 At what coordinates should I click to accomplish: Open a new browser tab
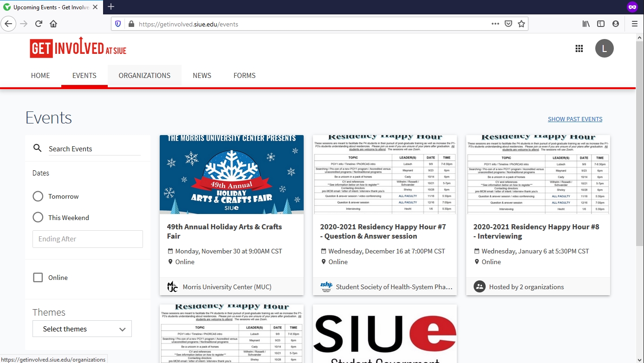[x=111, y=6]
